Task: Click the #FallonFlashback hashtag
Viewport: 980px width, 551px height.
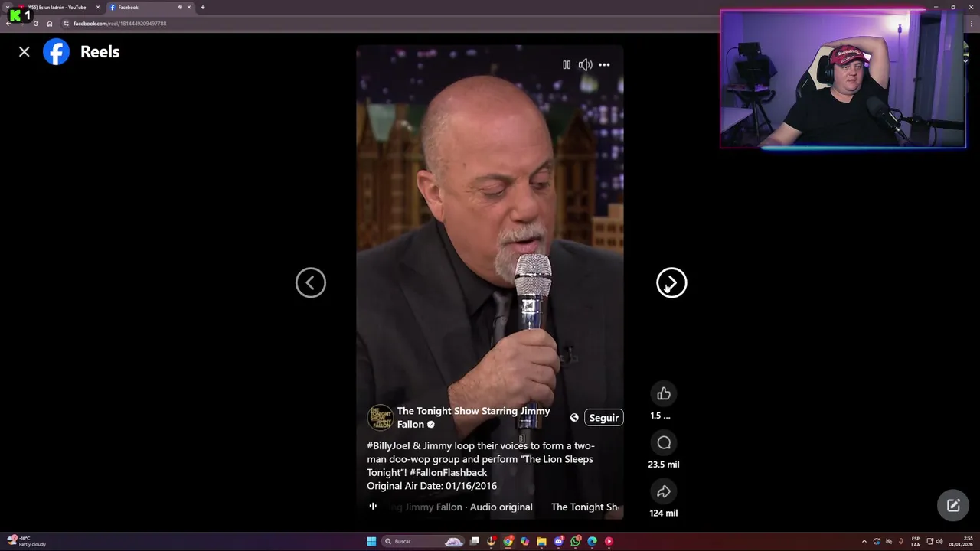Action: pos(448,472)
